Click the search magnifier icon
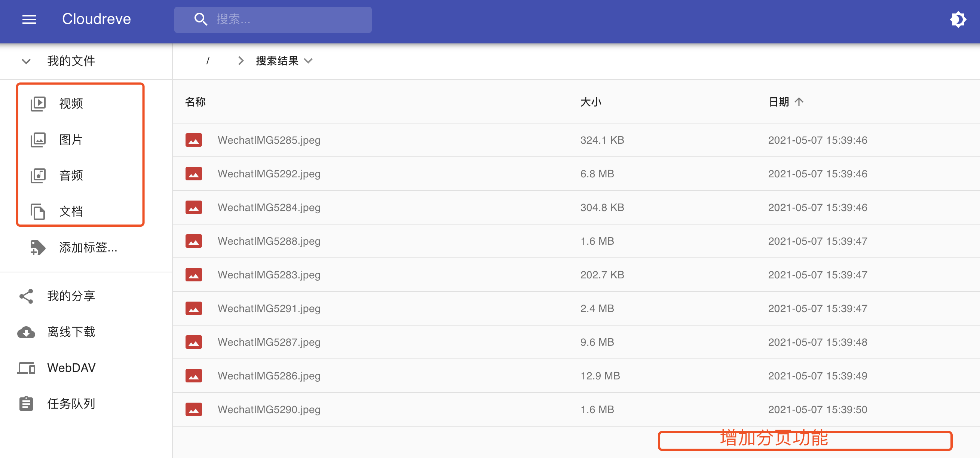The height and width of the screenshot is (458, 980). point(200,19)
